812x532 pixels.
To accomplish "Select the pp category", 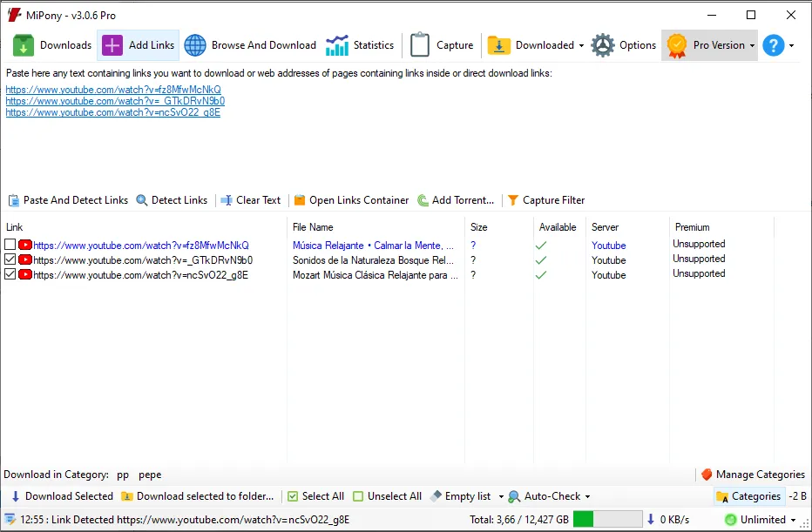I will click(x=123, y=475).
